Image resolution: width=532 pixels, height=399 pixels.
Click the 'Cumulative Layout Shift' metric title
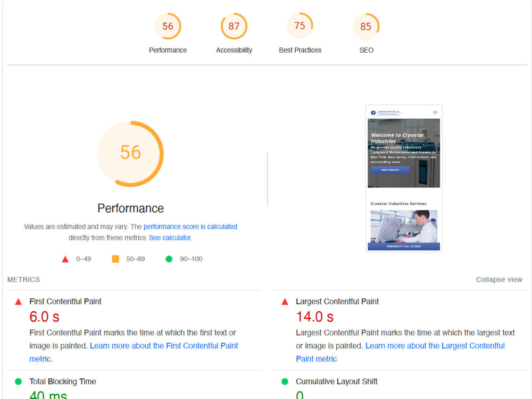click(x=336, y=381)
